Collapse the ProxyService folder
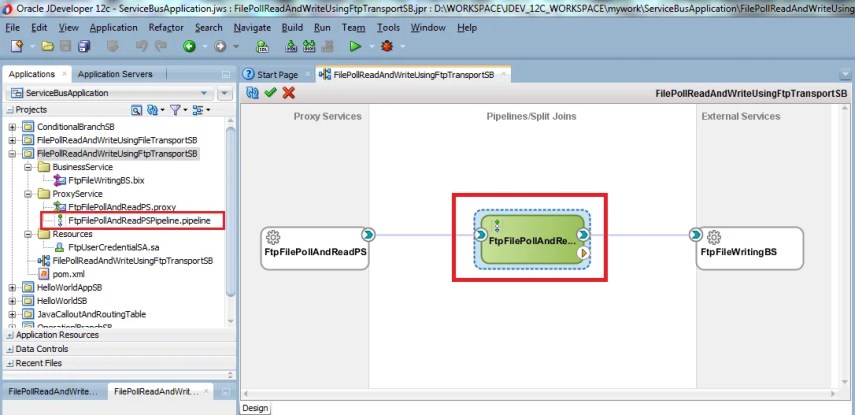 27,194
